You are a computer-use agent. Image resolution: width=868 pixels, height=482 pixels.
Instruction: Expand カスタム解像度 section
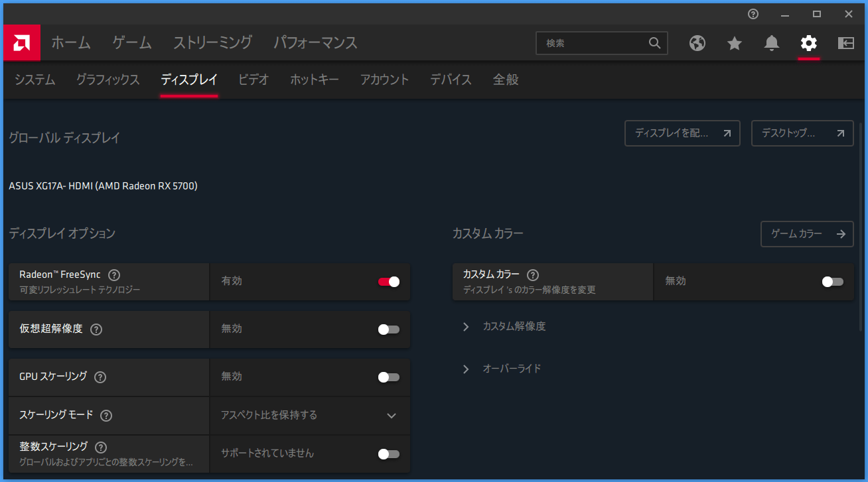[x=504, y=327]
